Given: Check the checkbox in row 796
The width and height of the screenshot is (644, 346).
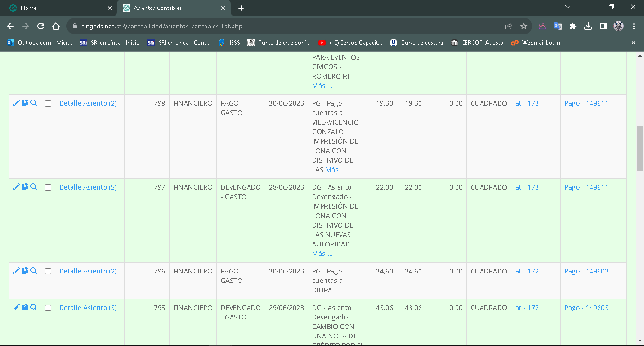Looking at the screenshot, I should pos(48,272).
